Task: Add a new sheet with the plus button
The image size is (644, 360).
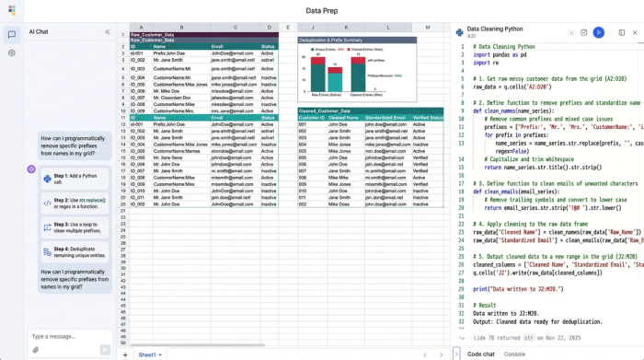Action: [125, 354]
